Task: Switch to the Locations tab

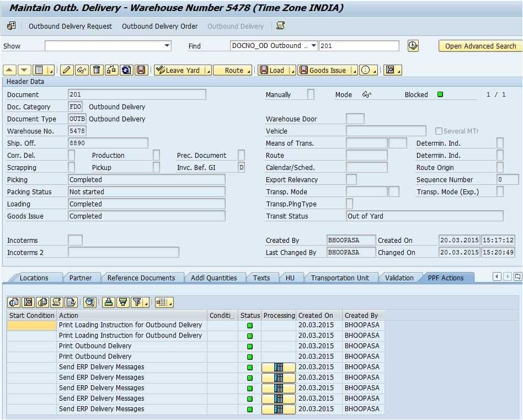Action: pyautogui.click(x=34, y=278)
